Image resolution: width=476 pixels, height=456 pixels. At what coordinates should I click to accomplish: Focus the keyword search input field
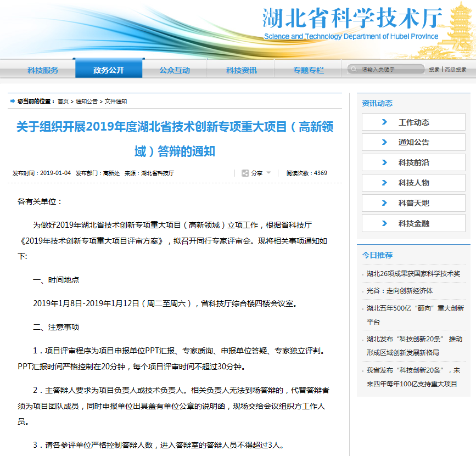tap(390, 69)
